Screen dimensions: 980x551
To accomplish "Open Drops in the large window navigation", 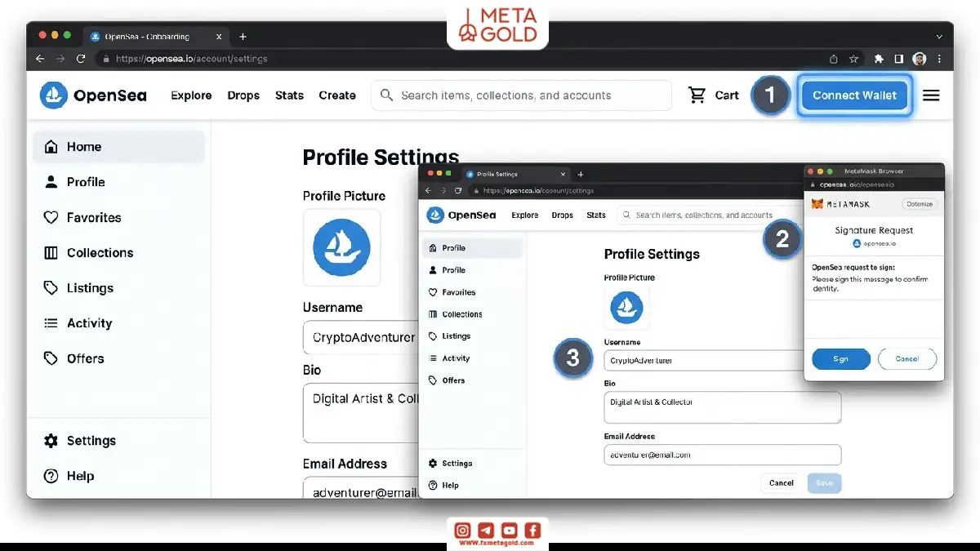I will coord(243,96).
